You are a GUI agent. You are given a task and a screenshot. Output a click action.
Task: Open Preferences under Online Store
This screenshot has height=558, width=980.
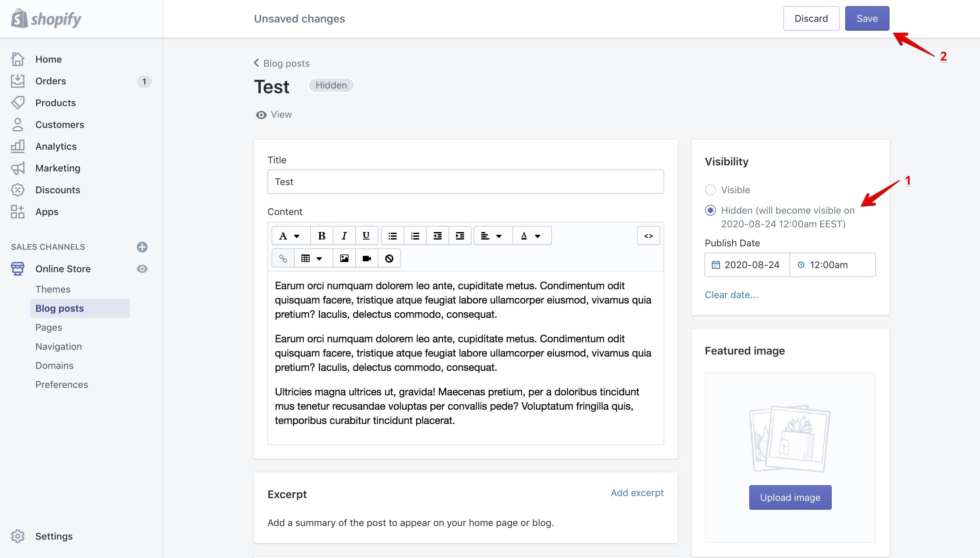(62, 384)
